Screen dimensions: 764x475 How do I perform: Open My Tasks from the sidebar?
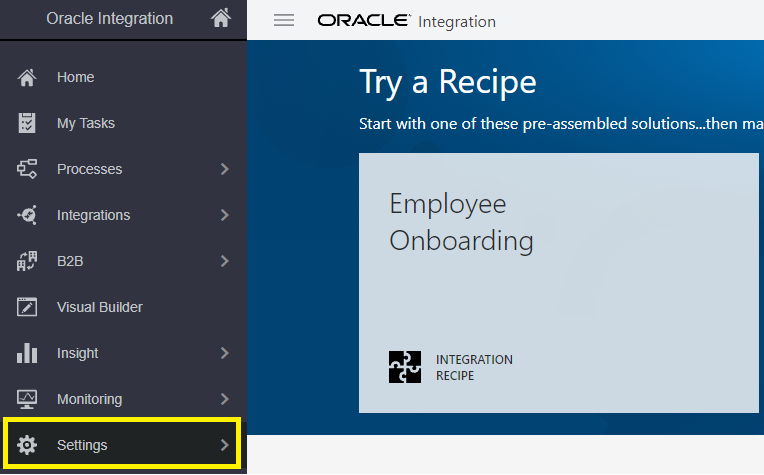pyautogui.click(x=86, y=123)
